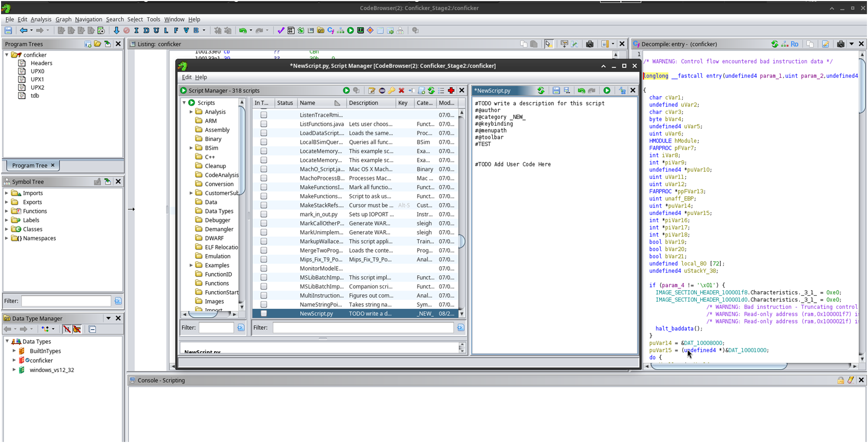The width and height of the screenshot is (868, 443).
Task: Undo the last edit in the script editor
Action: (x=581, y=90)
